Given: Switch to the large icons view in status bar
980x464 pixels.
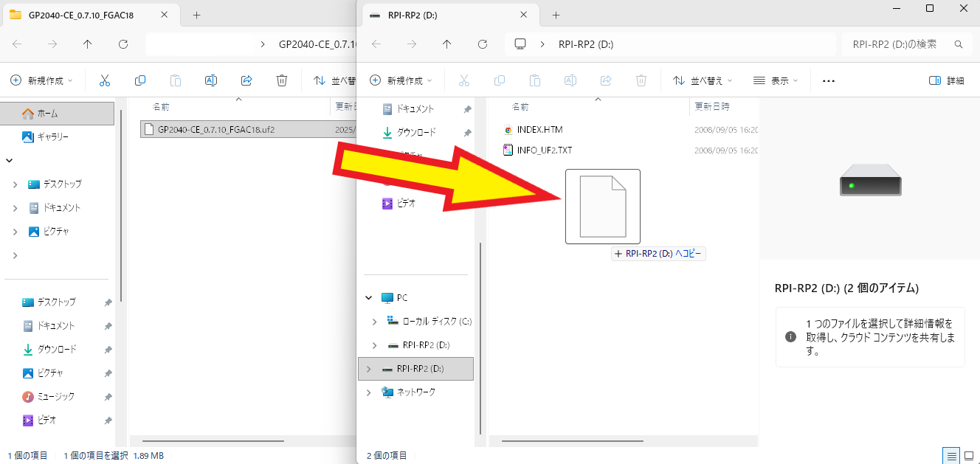Looking at the screenshot, I should [x=968, y=455].
